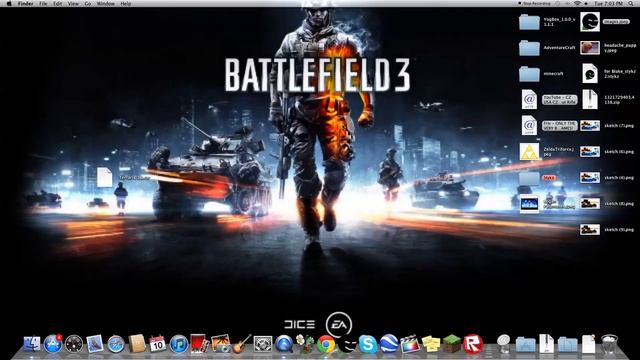640x360 pixels.
Task: Launch QuickTime Player from the Dock
Action: [284, 344]
